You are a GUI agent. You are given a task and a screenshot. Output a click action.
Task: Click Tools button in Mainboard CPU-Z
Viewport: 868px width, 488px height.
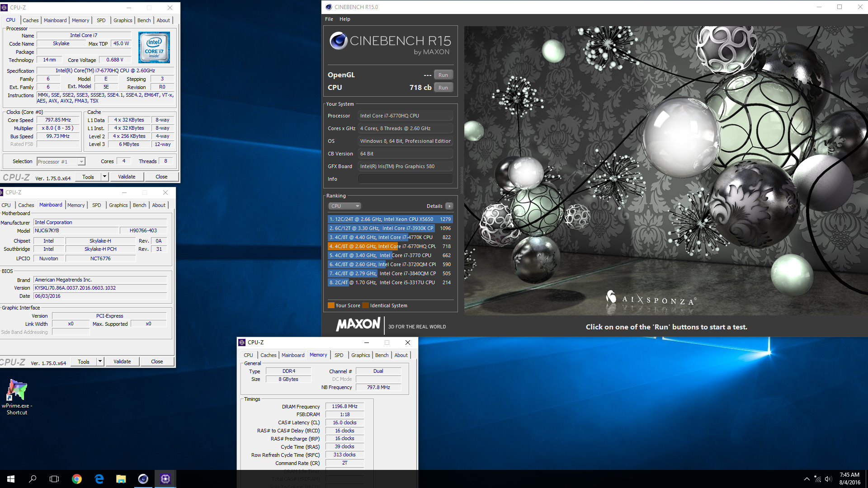click(84, 361)
